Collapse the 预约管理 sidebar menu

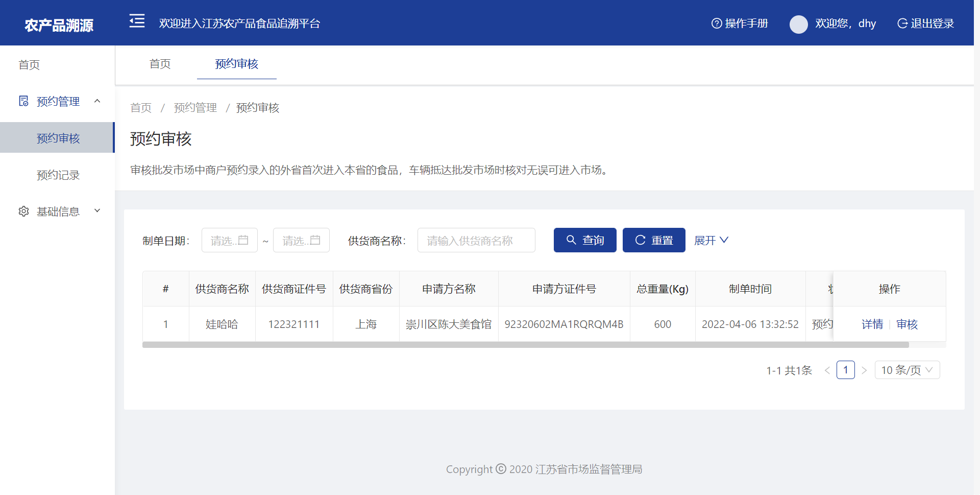[97, 101]
